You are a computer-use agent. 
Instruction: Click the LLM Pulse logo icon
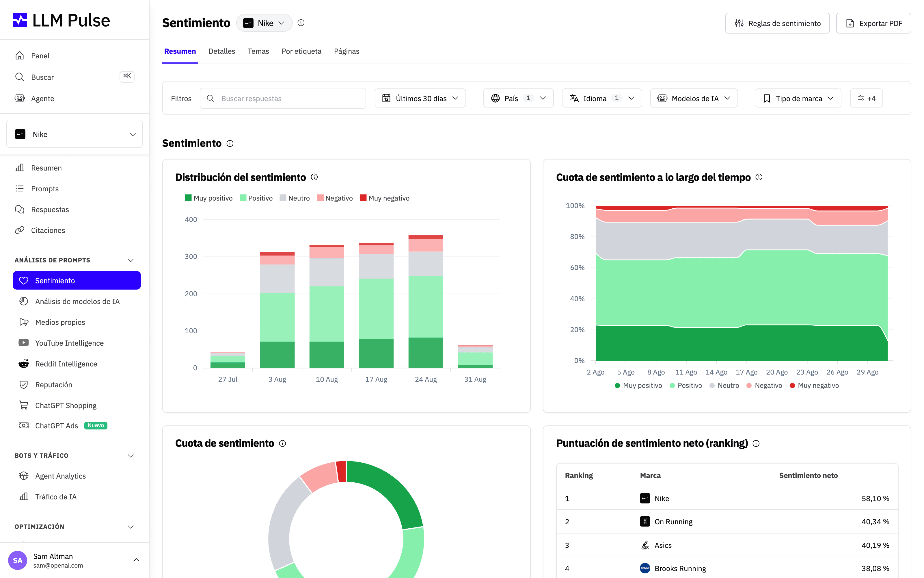(x=20, y=20)
